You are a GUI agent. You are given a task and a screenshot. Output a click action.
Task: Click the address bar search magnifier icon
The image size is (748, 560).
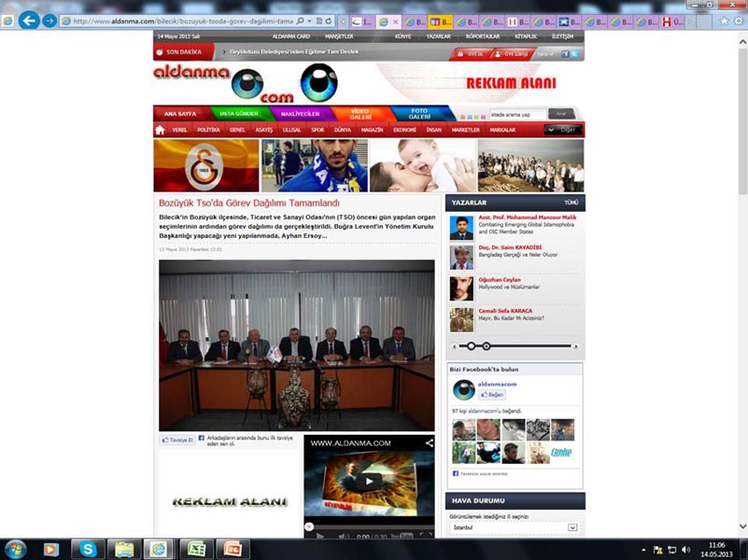(x=301, y=21)
